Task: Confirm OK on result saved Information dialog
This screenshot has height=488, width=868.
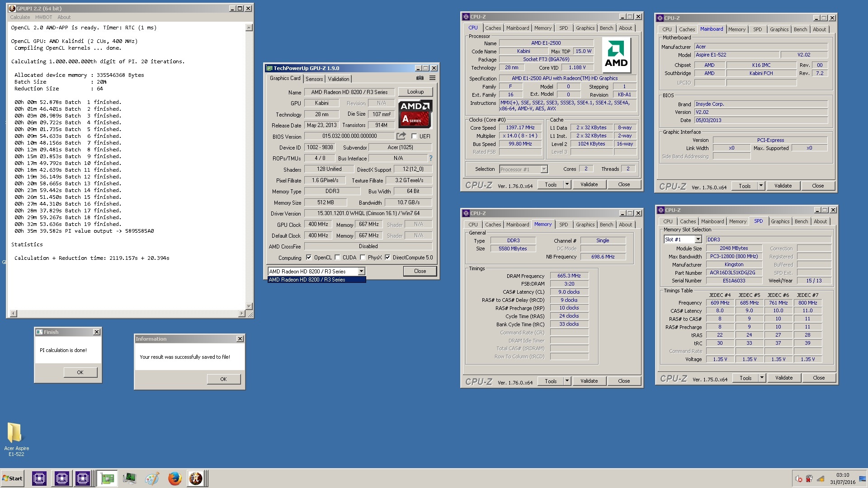Action: pyautogui.click(x=223, y=379)
